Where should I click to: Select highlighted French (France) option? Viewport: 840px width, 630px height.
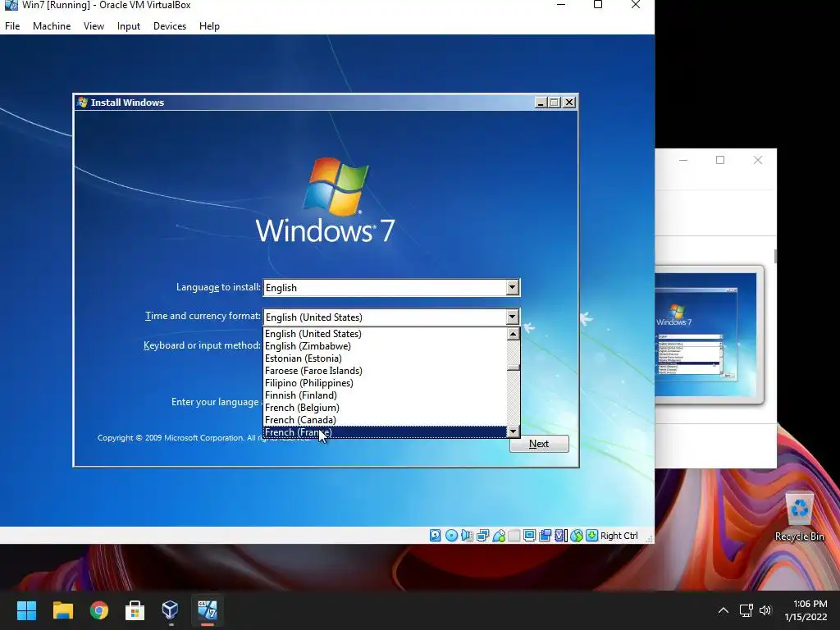pos(385,432)
